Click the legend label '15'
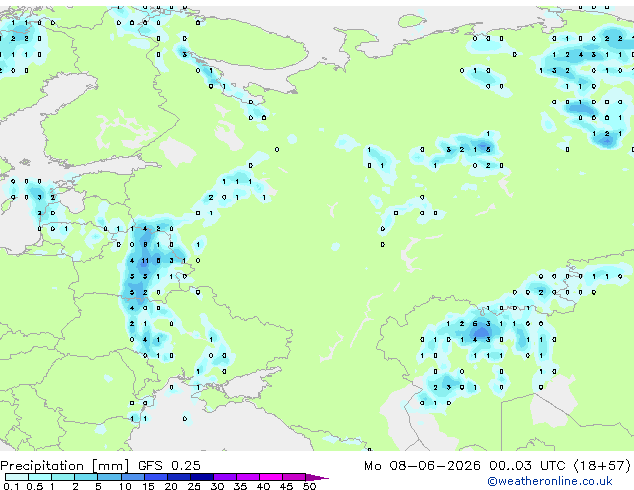 (x=148, y=486)
